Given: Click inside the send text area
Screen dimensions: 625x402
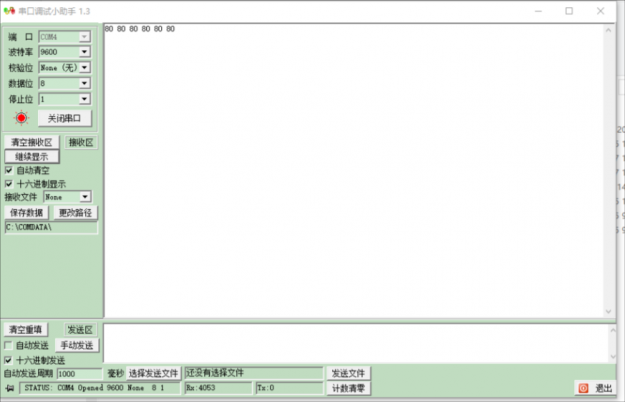Looking at the screenshot, I should point(357,343).
